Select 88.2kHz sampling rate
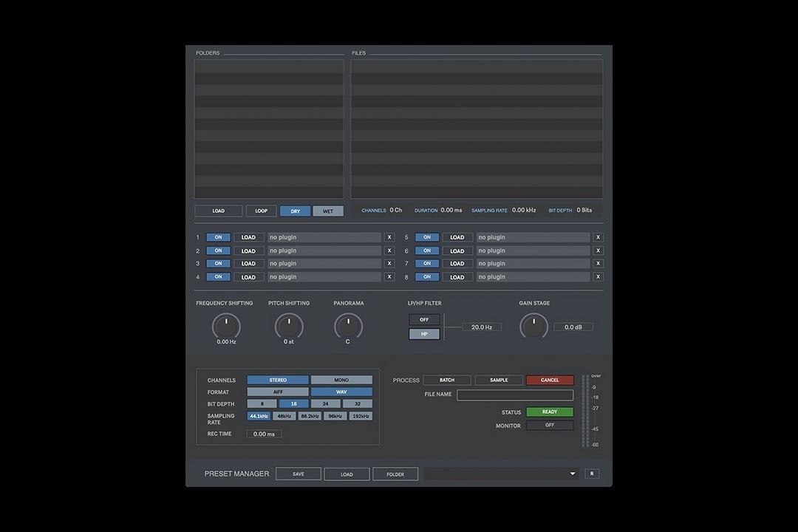Image resolution: width=798 pixels, height=532 pixels. pyautogui.click(x=310, y=416)
